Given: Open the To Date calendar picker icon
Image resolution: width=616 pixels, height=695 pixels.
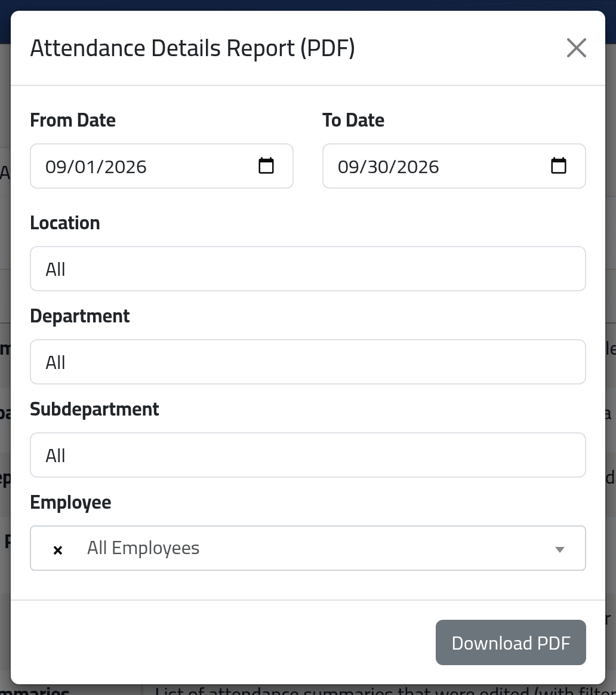Looking at the screenshot, I should click(558, 166).
